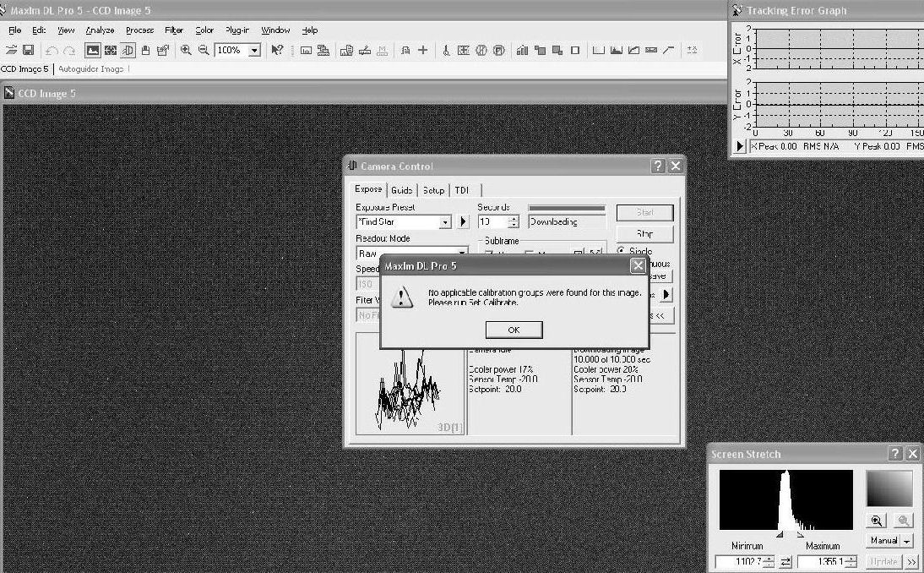Expand Screen Stretch with the >> button

coord(911,562)
